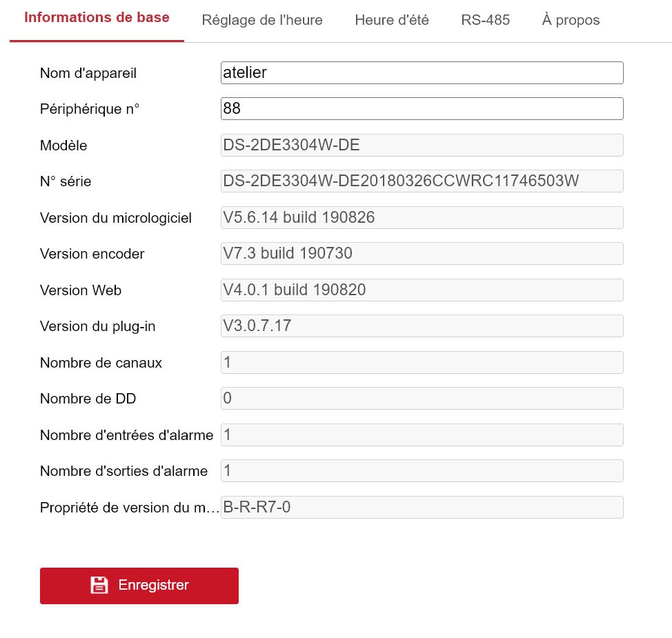Click the Nombre d'entrées d'alarme field
672x638 pixels.
point(422,435)
